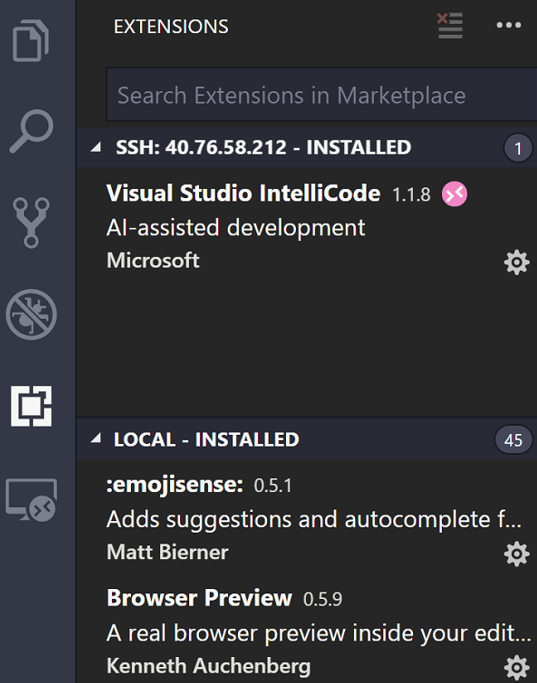Screen dimensions: 537x683
Task: Select the Visual Studio IntelliCode extension
Action: click(x=307, y=227)
